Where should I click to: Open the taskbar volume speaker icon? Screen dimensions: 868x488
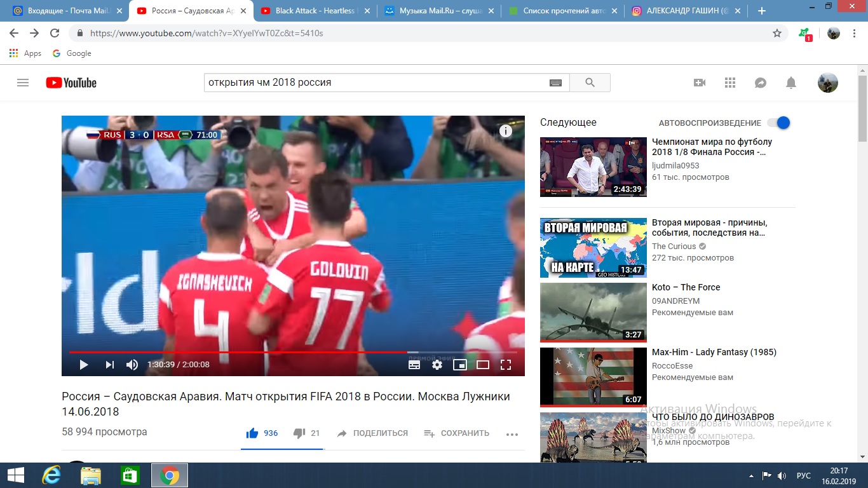click(782, 475)
